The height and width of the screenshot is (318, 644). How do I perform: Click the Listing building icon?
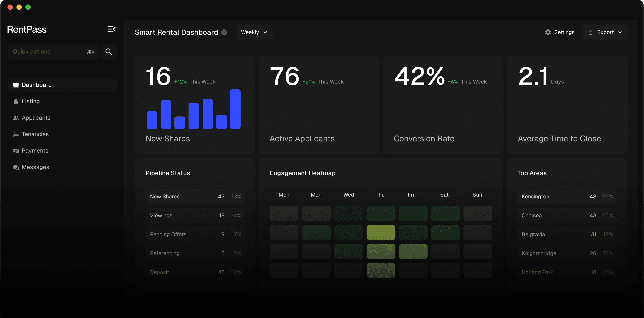tap(16, 101)
